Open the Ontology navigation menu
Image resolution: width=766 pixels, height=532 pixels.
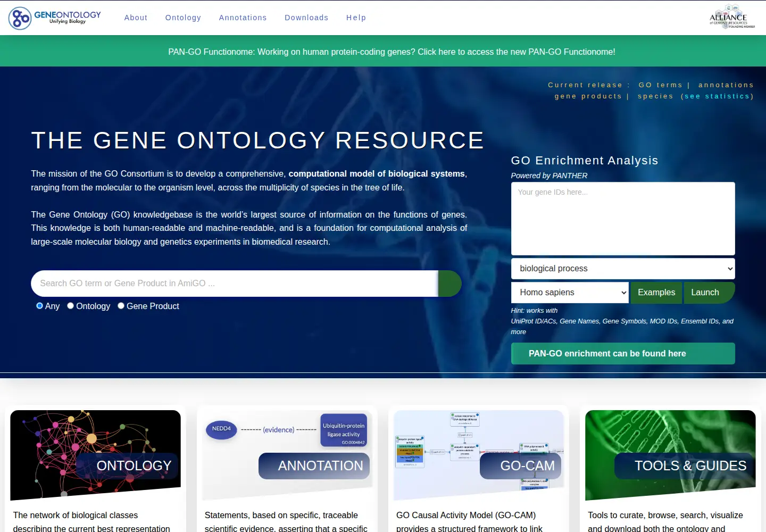(x=183, y=18)
